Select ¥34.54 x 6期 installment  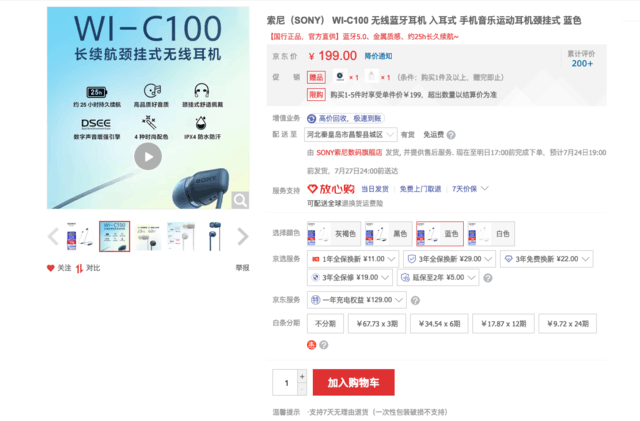[439, 324]
